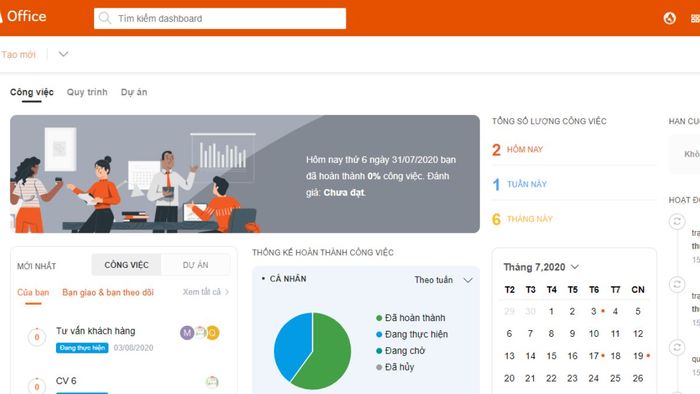
Task: Click the Xem tất cả link
Action: [205, 292]
